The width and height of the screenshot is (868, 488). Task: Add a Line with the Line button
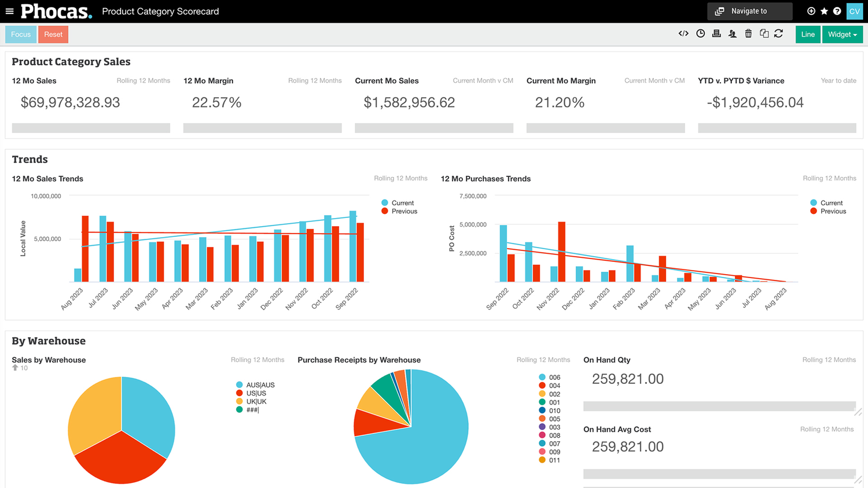click(x=808, y=34)
